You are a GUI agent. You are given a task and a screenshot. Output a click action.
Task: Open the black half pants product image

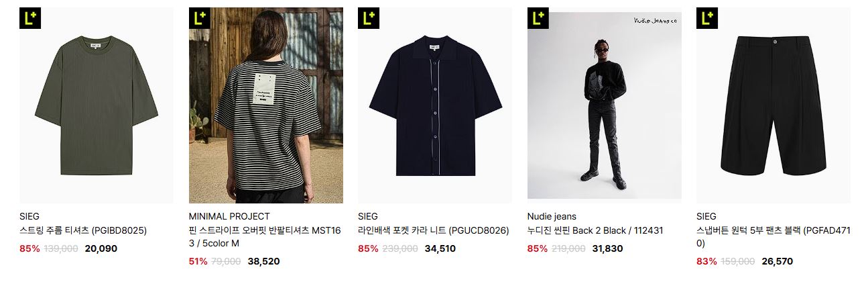(x=773, y=105)
